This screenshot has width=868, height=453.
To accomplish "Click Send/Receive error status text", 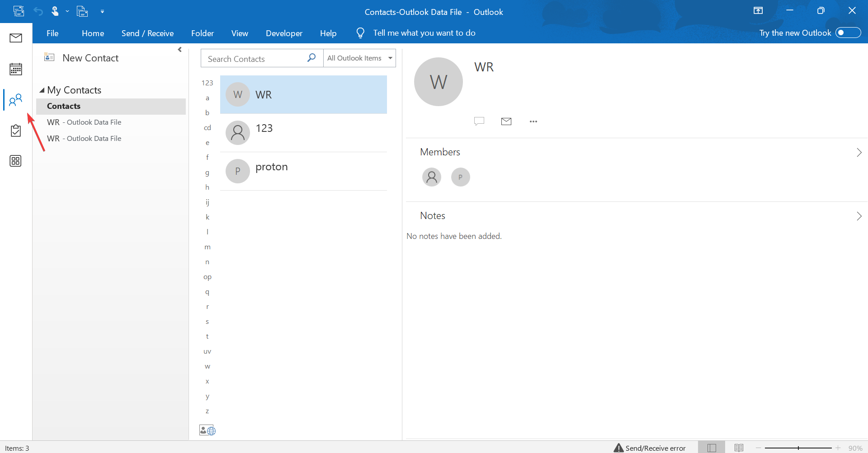I will (x=656, y=448).
